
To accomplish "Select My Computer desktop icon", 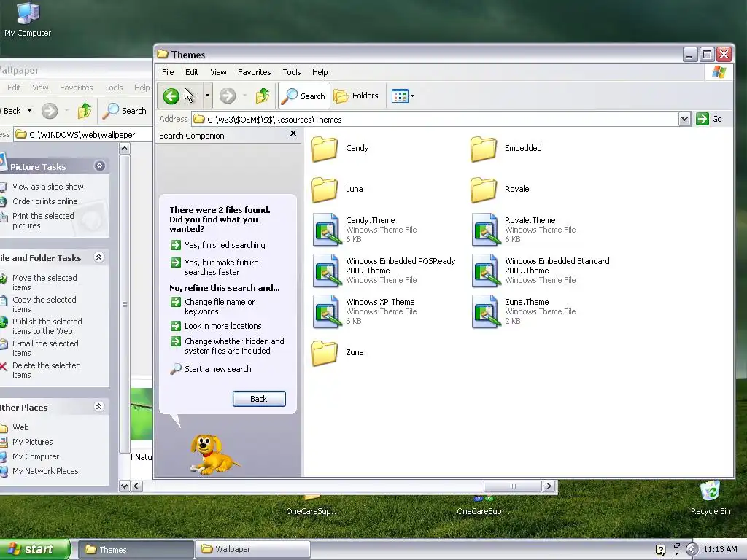I will (28, 20).
